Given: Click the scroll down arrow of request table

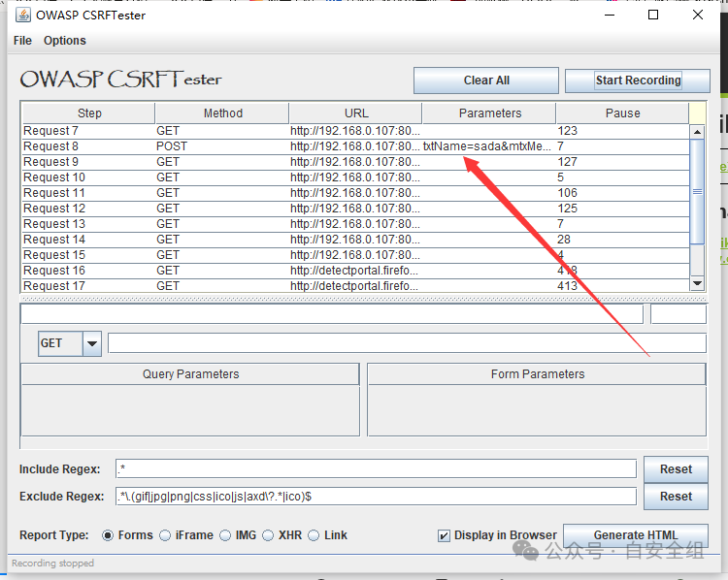Looking at the screenshot, I should pos(697,283).
